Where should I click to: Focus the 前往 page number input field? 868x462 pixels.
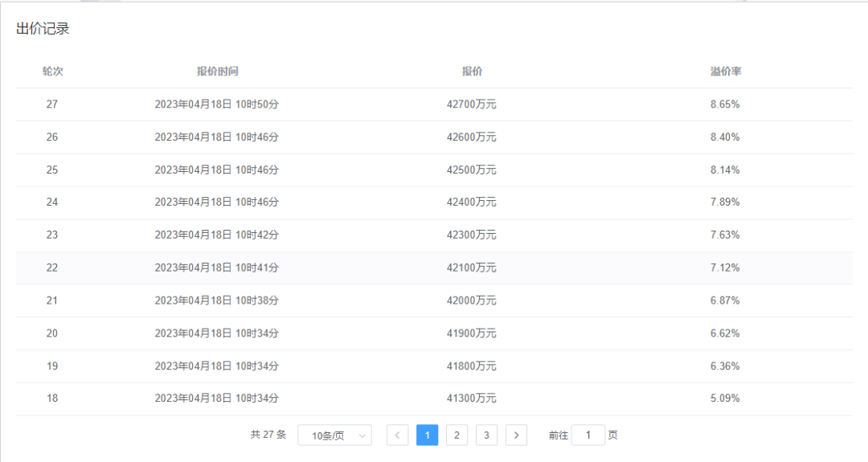pos(588,435)
